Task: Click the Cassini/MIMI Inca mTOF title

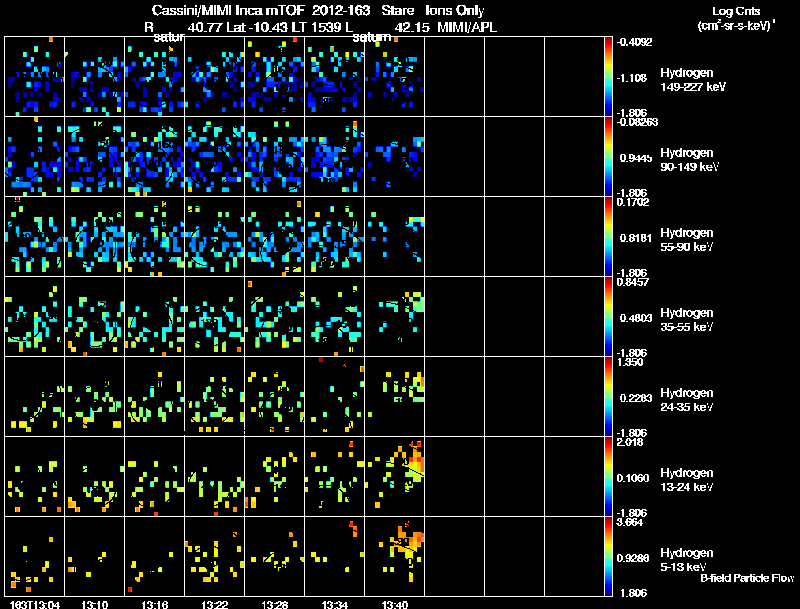Action: [x=228, y=10]
